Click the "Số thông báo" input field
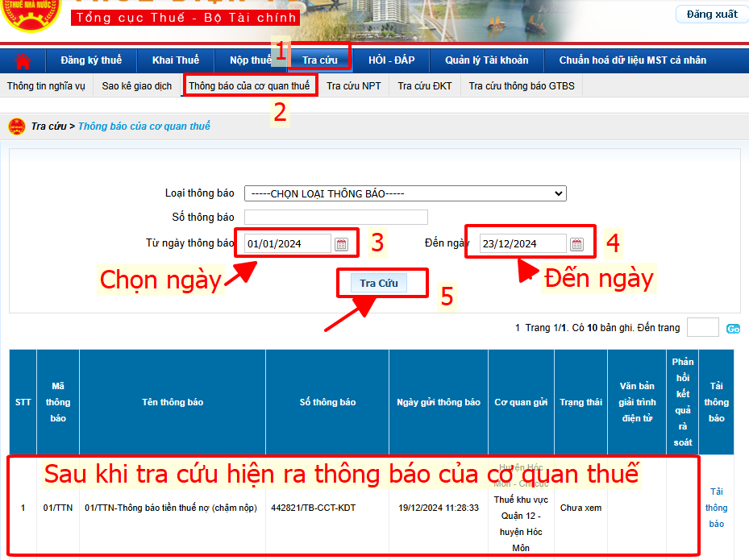Viewport: 749px width, 560px height. [x=335, y=216]
